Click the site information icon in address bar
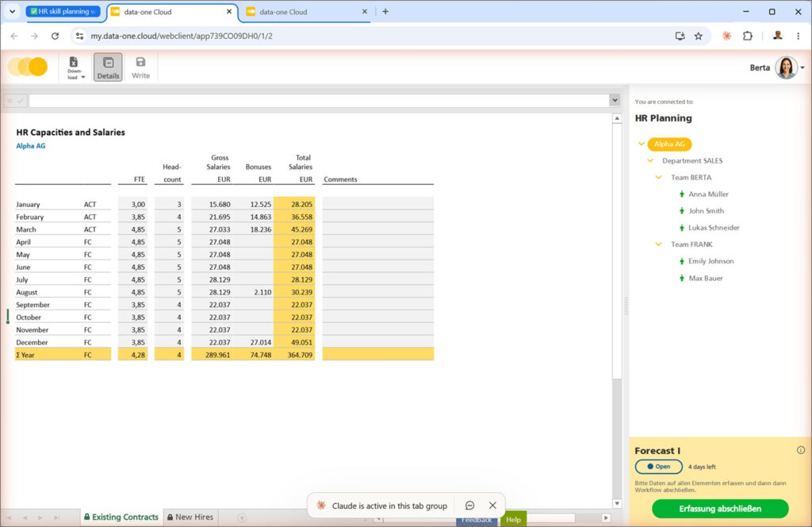 (x=79, y=36)
